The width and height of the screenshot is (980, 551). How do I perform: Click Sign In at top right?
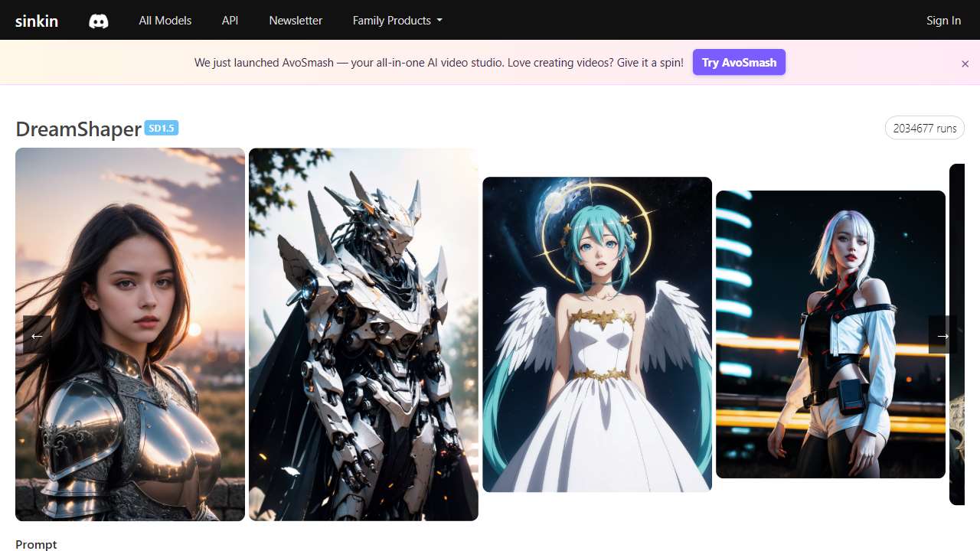943,21
